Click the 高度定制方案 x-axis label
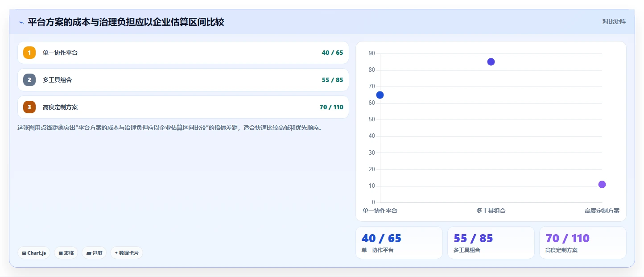This screenshot has width=644, height=277. point(602,211)
